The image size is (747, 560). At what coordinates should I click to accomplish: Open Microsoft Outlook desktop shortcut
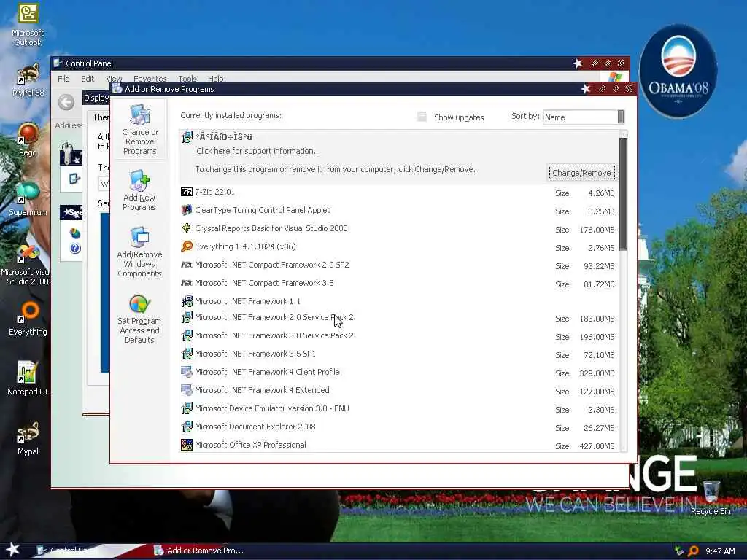tap(28, 25)
